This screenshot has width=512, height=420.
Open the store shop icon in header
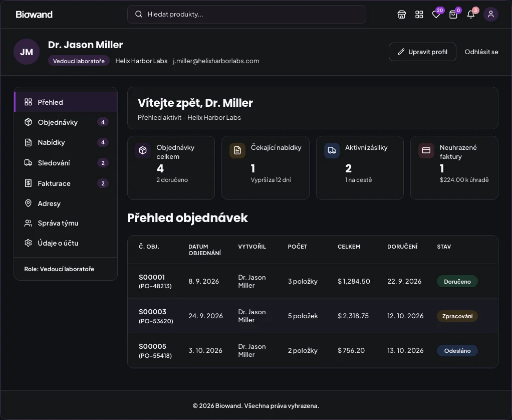coord(402,15)
